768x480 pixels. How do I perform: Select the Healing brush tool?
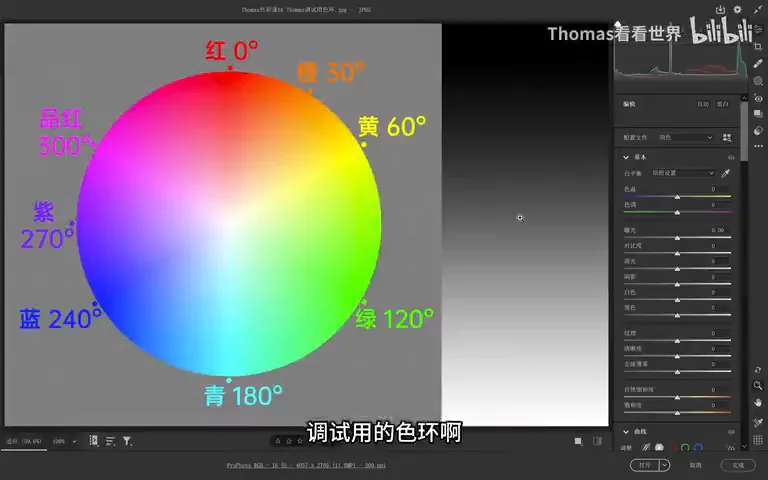758,64
